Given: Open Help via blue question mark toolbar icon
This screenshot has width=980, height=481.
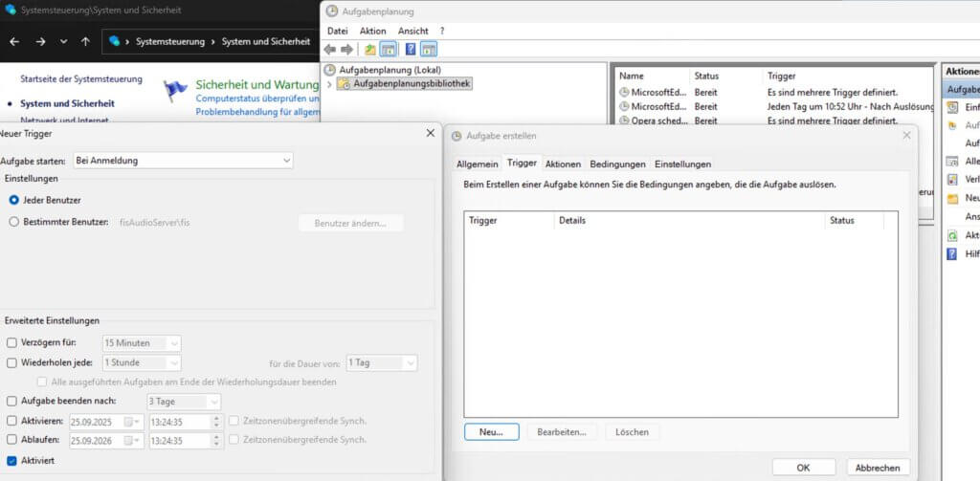Looking at the screenshot, I should pos(411,50).
